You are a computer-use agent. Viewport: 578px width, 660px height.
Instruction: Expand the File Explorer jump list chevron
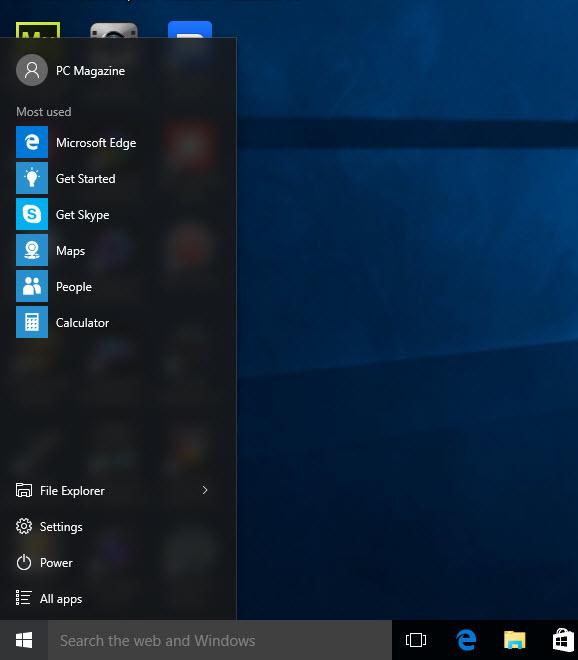coord(205,490)
